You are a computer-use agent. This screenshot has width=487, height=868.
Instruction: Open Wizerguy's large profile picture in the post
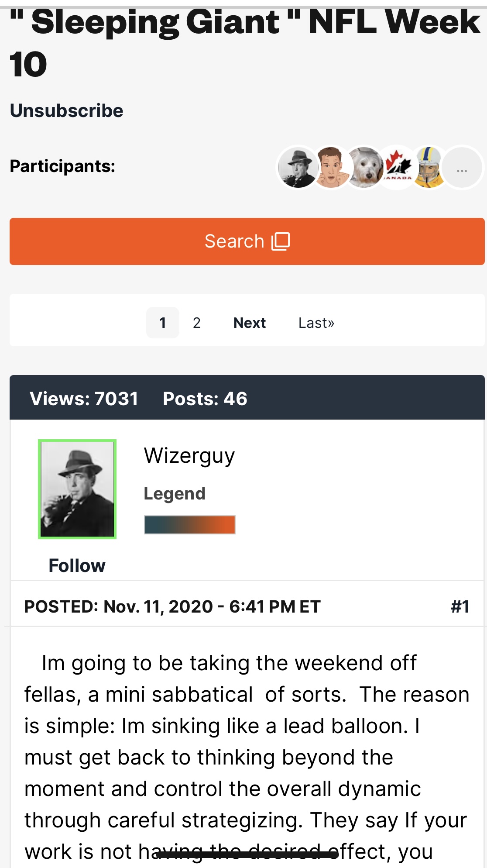[77, 489]
